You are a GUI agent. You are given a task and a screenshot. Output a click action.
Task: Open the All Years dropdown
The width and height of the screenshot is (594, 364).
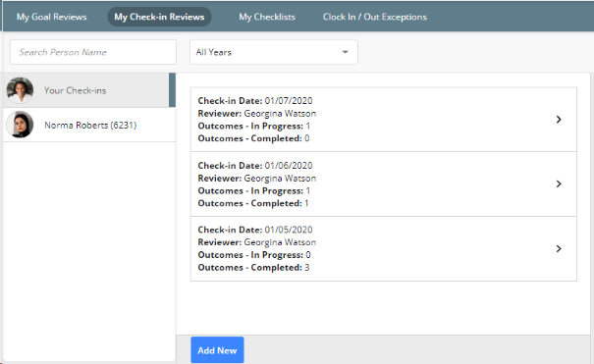(x=274, y=52)
